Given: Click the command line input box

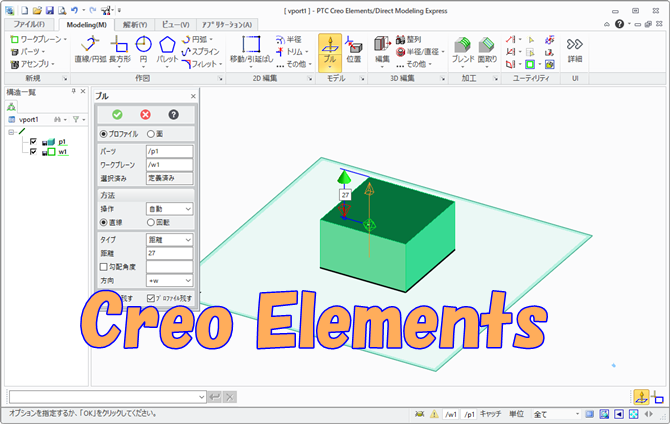Looking at the screenshot, I should click(104, 397).
